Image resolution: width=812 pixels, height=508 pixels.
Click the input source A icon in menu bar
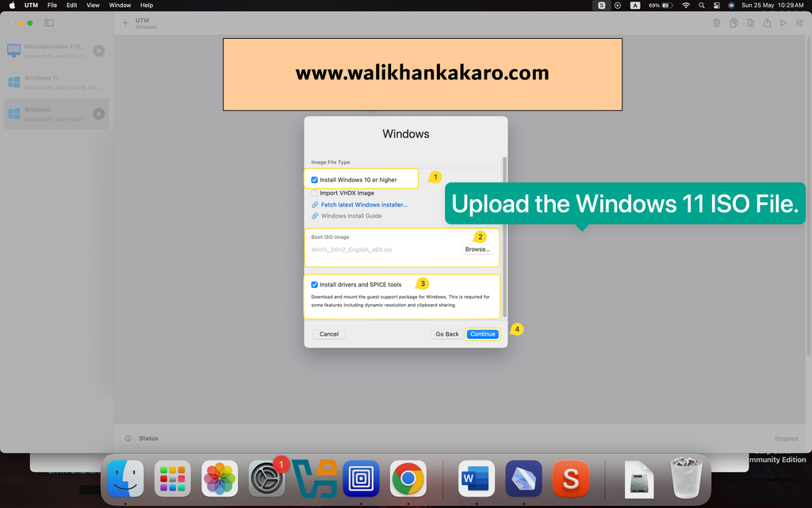point(635,6)
